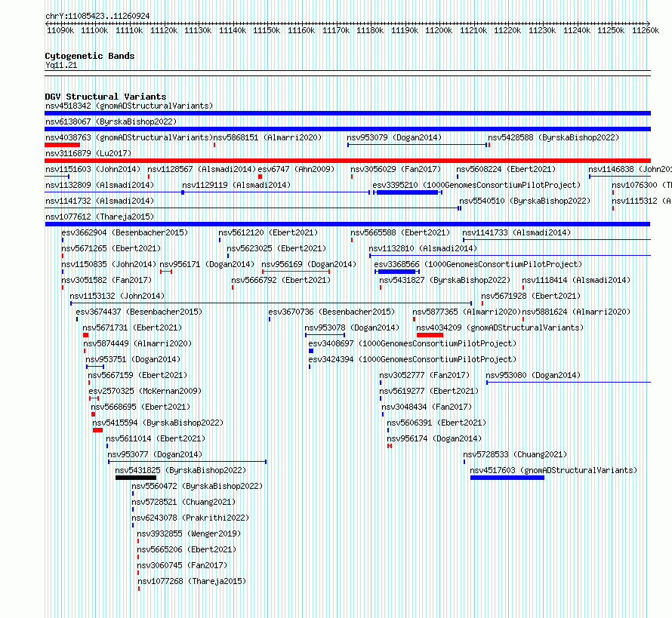The height and width of the screenshot is (618, 672).
Task: Click the nsv5428588 (ByrskaBishop2022) label
Action: click(x=553, y=137)
